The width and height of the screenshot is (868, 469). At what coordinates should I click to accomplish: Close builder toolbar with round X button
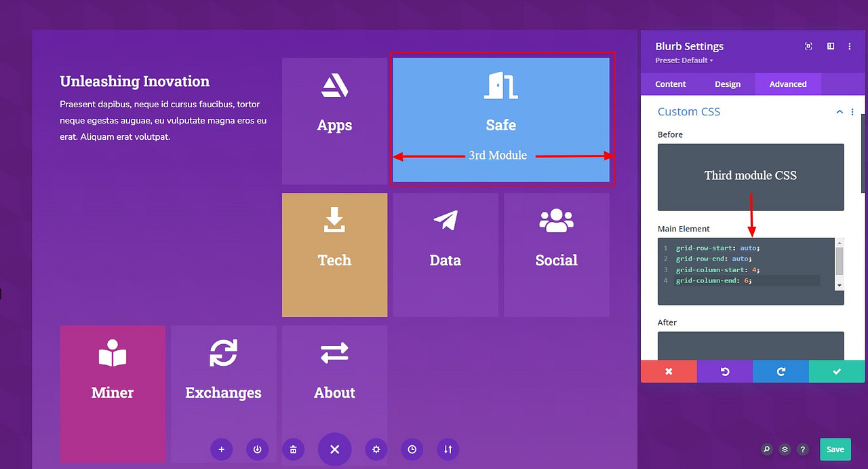[x=334, y=449]
